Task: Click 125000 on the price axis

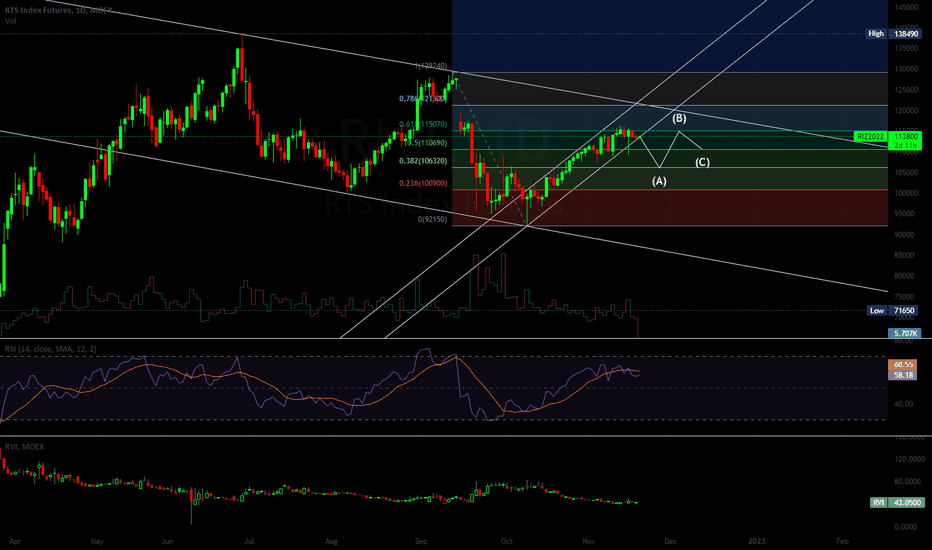Action: coord(905,90)
